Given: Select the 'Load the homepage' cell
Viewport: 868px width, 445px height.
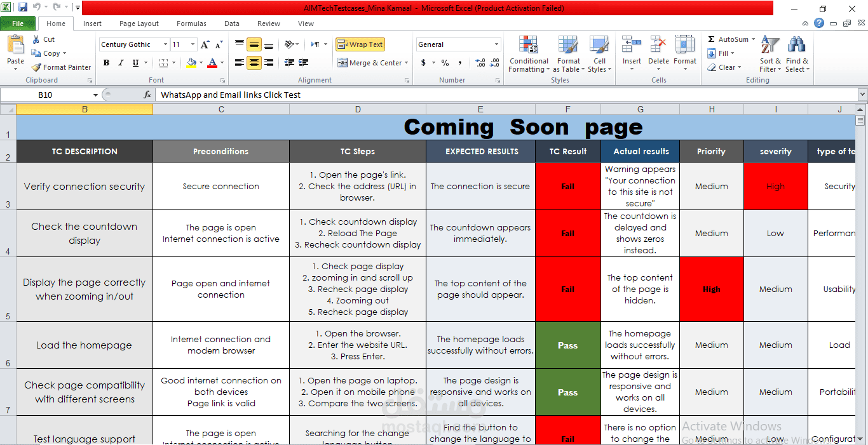Looking at the screenshot, I should pos(85,345).
